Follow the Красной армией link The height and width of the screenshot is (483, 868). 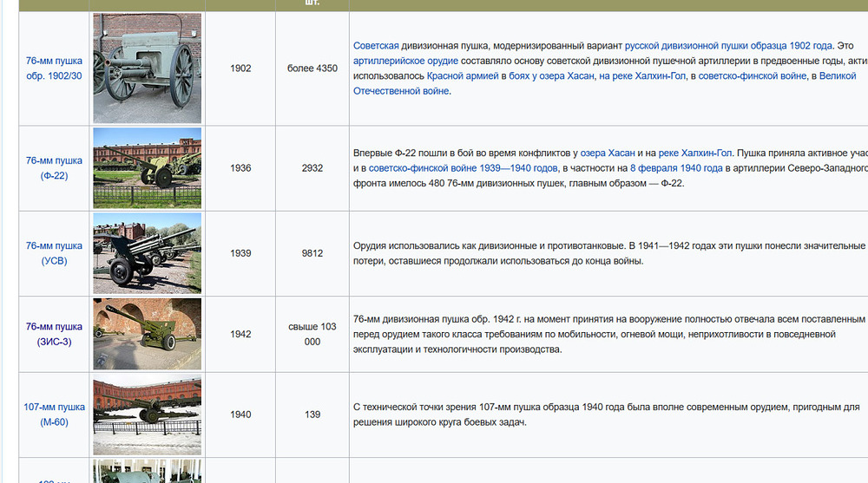pyautogui.click(x=463, y=75)
